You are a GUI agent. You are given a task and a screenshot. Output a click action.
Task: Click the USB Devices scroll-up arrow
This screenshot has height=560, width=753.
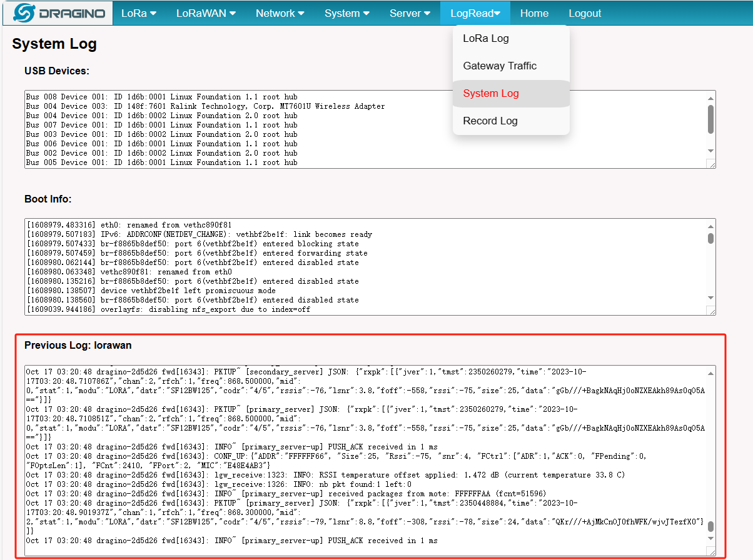(x=710, y=97)
